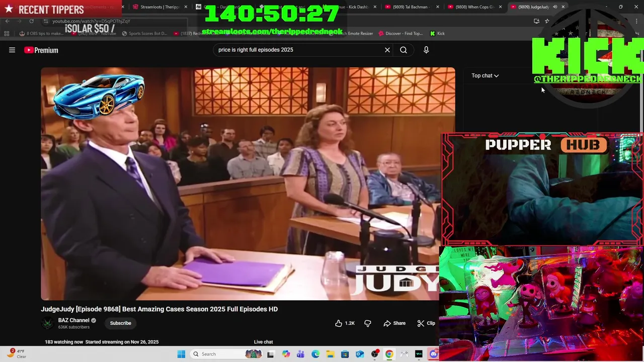Open the 8 OBS tips bookmark

pyautogui.click(x=42, y=34)
